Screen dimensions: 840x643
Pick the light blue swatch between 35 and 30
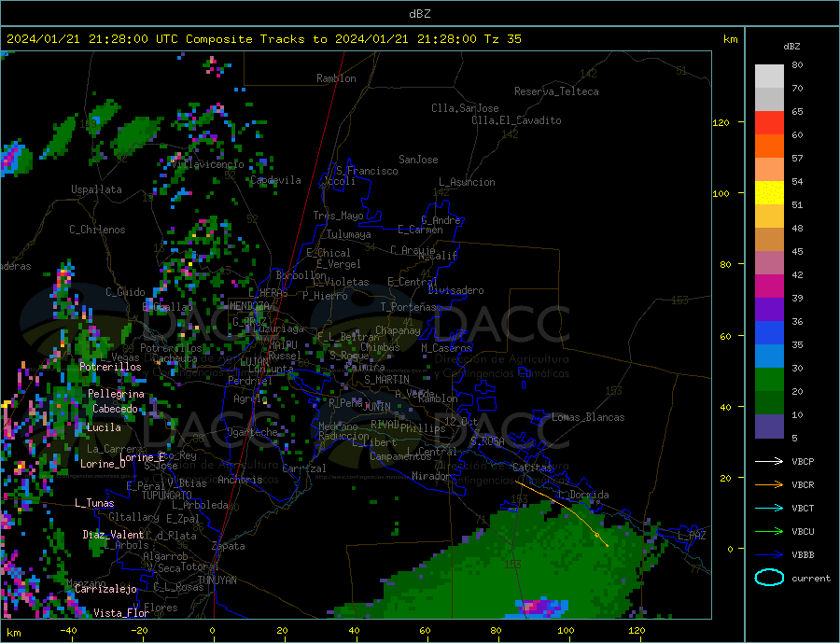point(769,356)
